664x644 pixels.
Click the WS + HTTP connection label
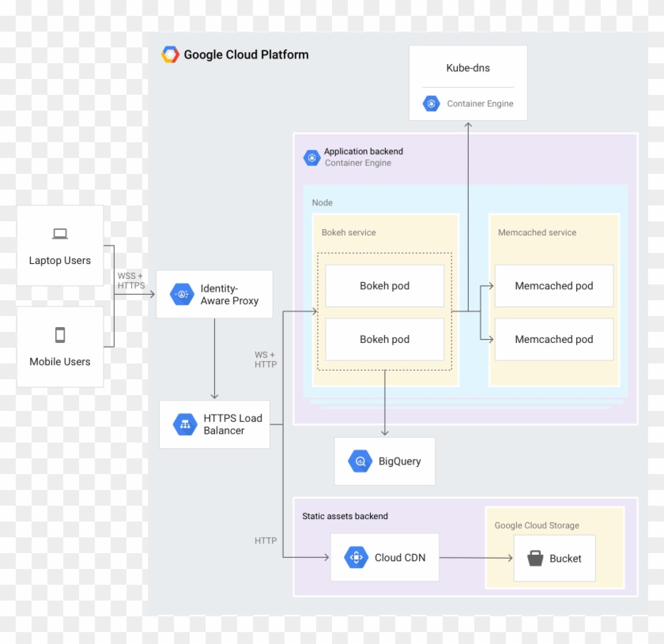[266, 360]
